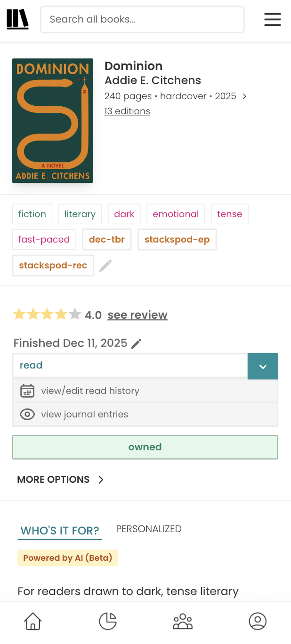Toggle the dec-tbr tag
The height and width of the screenshot is (644, 291).
click(106, 239)
